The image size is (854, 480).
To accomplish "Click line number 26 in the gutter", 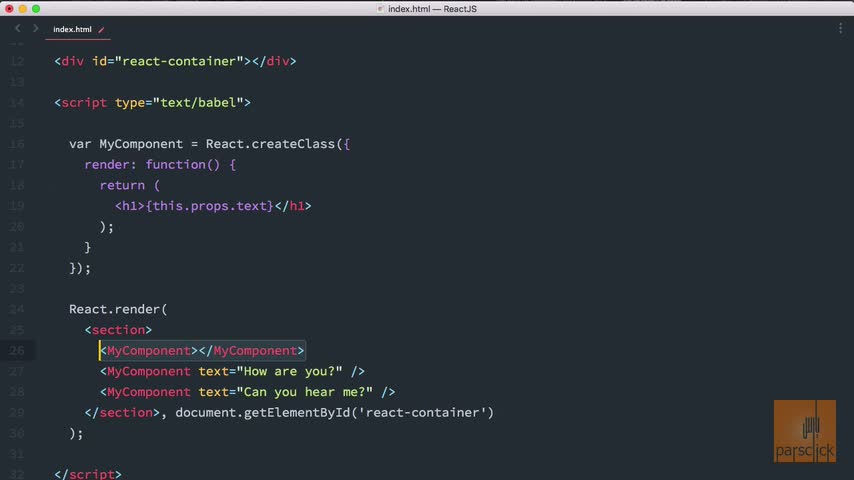I will [x=17, y=350].
